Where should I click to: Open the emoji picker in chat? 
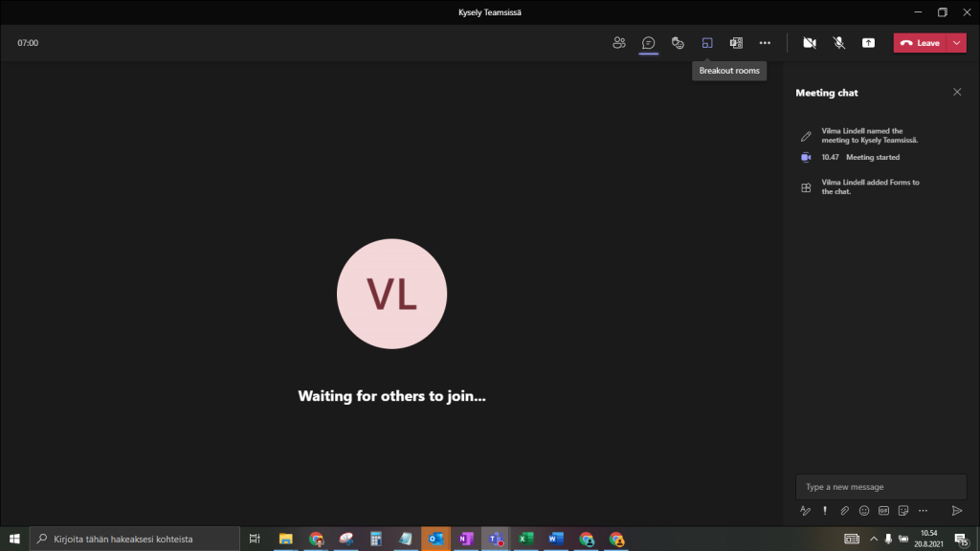click(x=864, y=511)
